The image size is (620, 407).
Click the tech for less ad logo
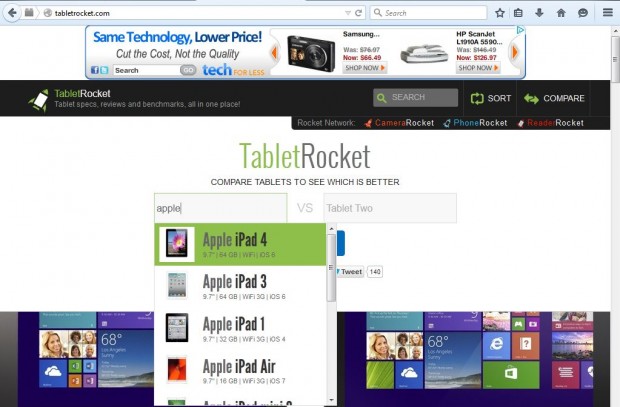point(233,70)
